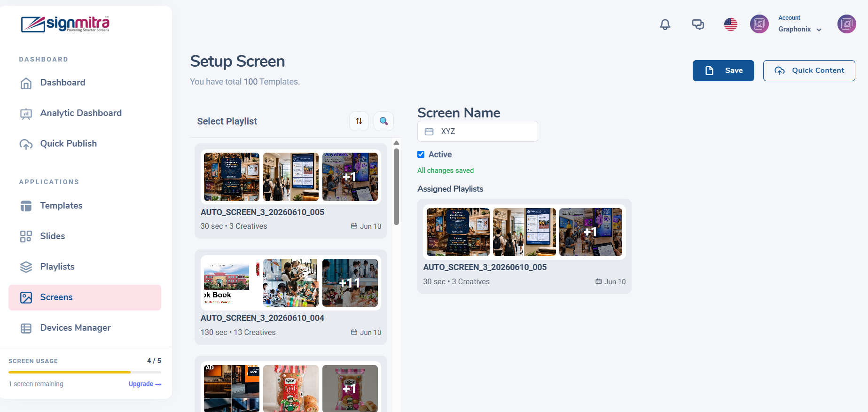Click the Graphonix account avatar beside the flag
Viewport: 868px width, 412px height.
(759, 24)
